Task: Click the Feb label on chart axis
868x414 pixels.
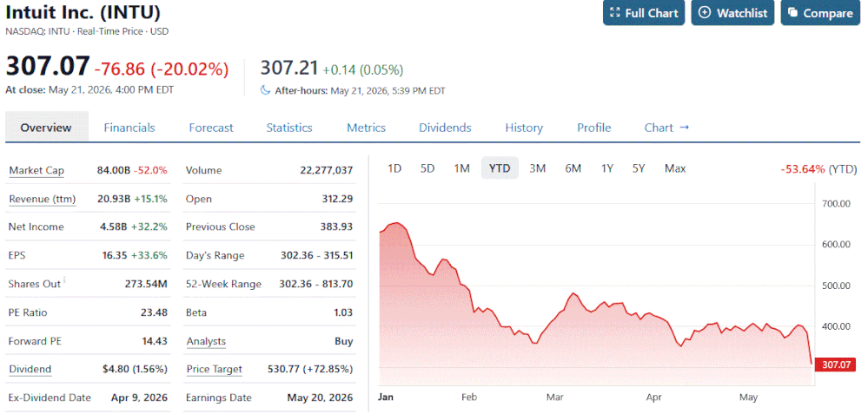Action: 469,397
